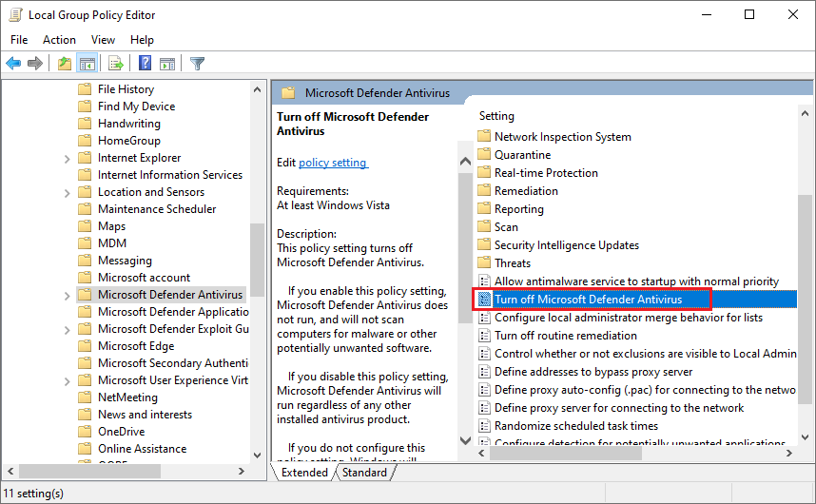The image size is (816, 504).
Task: Click the Forward arrow toolbar icon
Action: 35,64
